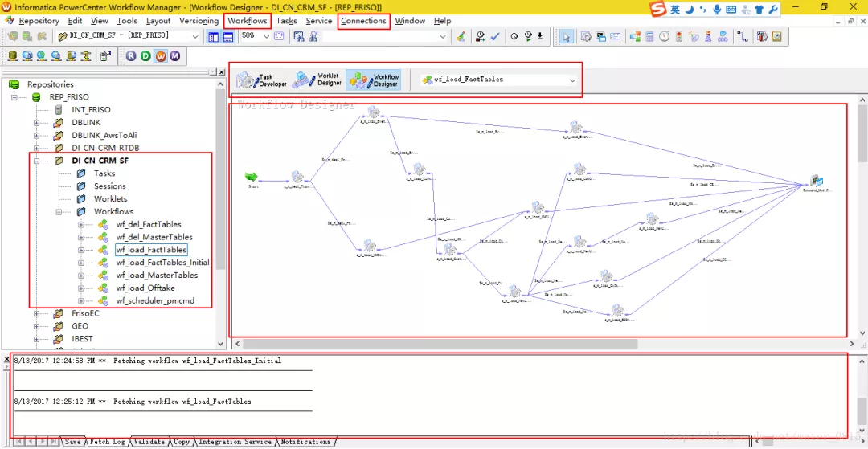868x449 pixels.
Task: Open Workflow Monitor with M icon
Action: click(175, 56)
